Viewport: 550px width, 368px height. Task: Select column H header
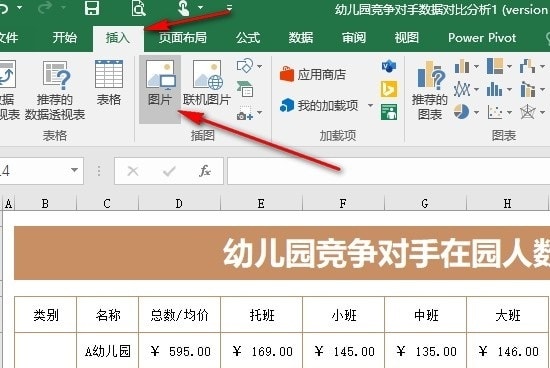click(x=508, y=203)
